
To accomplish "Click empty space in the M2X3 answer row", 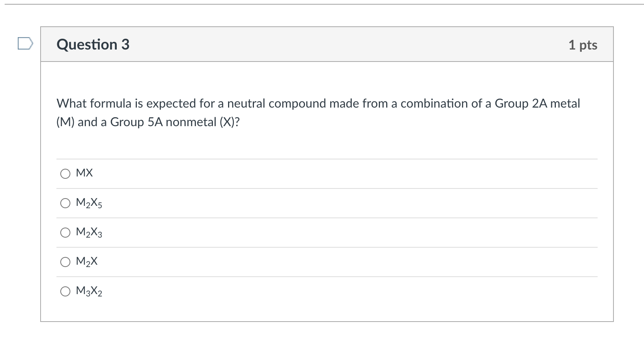I will (x=348, y=233).
